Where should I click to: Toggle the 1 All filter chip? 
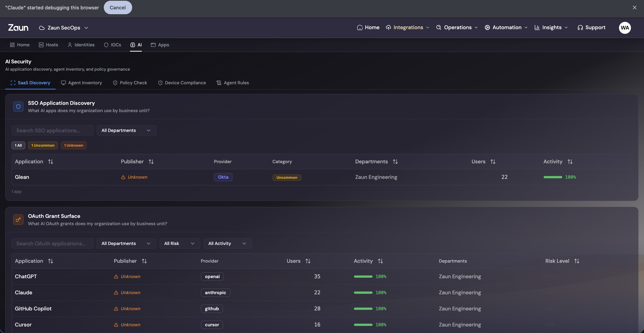pos(18,145)
